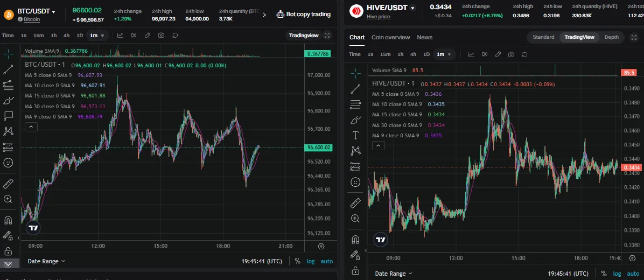Select brush tool in HIVE chart
Viewport: 644px width, 280px height.
click(356, 120)
